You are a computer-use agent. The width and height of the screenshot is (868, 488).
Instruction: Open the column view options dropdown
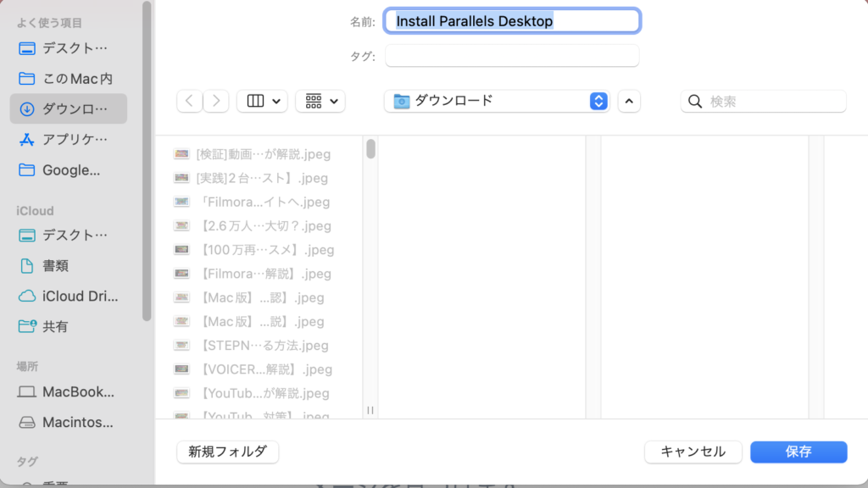click(x=263, y=101)
